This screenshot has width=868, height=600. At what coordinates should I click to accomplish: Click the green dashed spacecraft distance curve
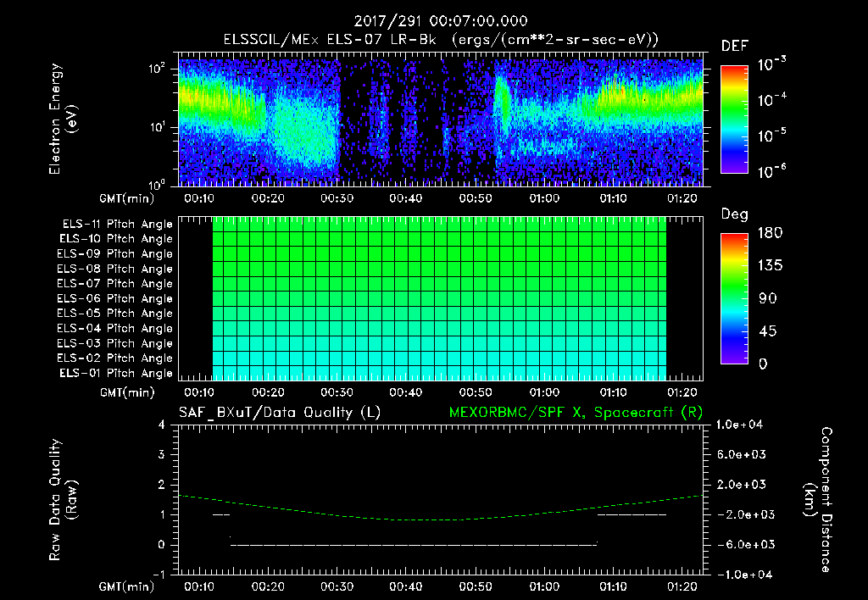pos(441,519)
